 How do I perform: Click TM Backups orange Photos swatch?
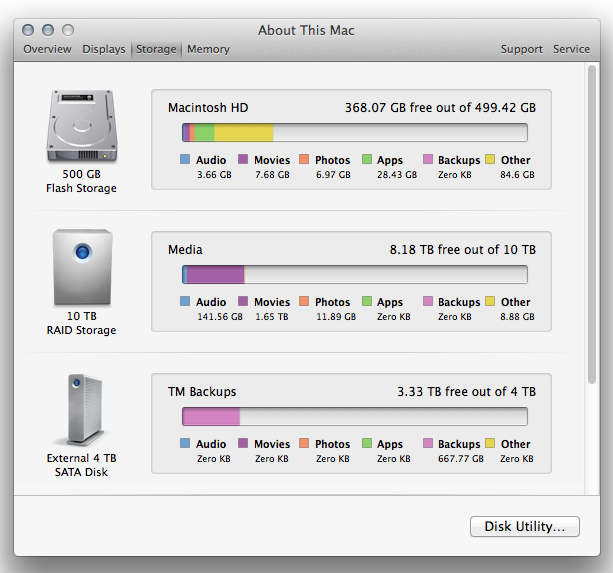304,443
